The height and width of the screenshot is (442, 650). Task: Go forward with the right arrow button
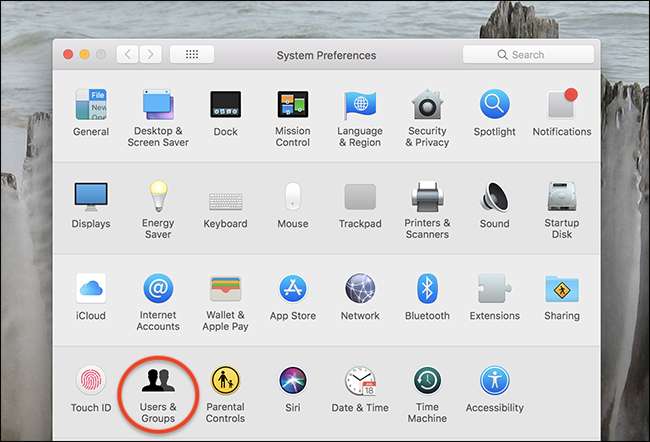click(151, 55)
